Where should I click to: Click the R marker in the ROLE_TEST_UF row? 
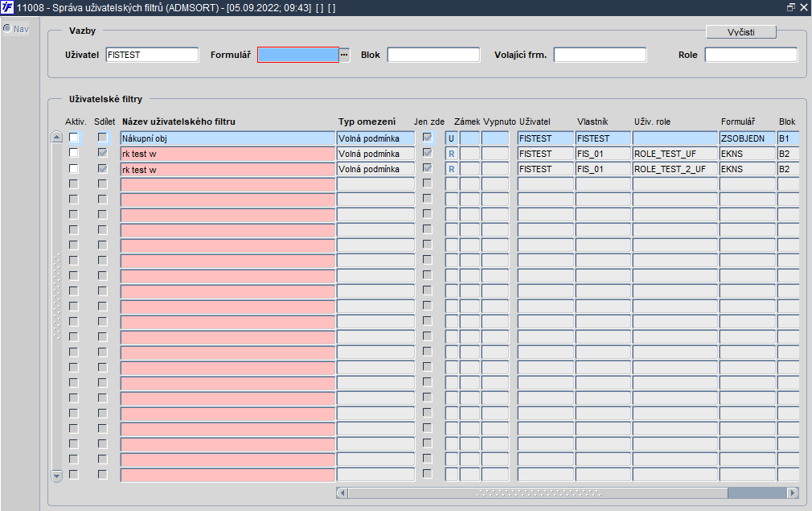[452, 154]
